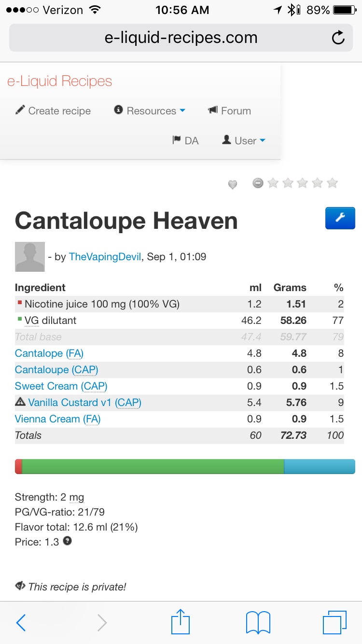Viewport: 362px width, 644px height.
Task: Open the Cantalope (FA) flavor link
Action: click(49, 353)
